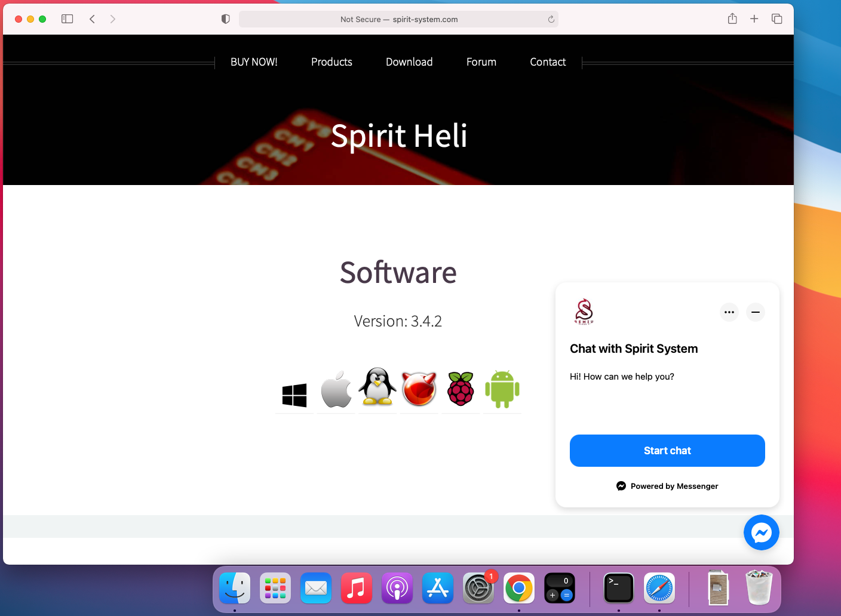The image size is (841, 616).
Task: Click the FreeBSD red devil icon
Action: (x=419, y=389)
